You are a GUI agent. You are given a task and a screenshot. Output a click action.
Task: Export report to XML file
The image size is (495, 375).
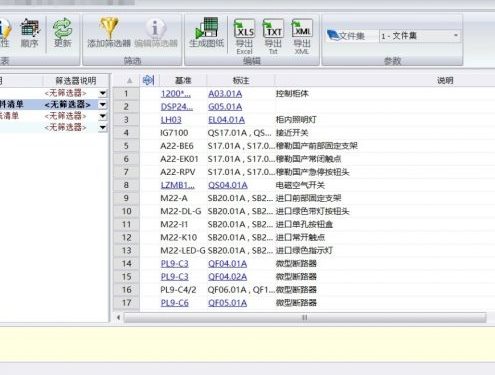coord(302,36)
